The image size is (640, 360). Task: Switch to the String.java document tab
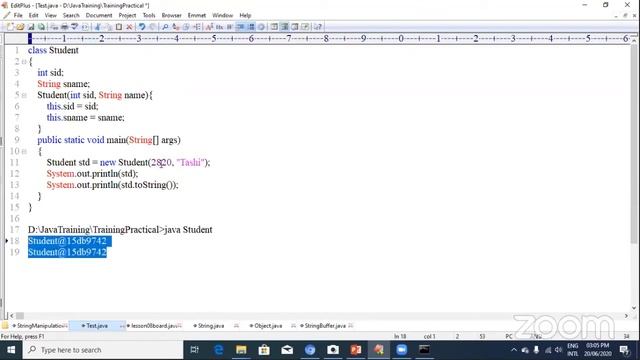[x=211, y=326]
